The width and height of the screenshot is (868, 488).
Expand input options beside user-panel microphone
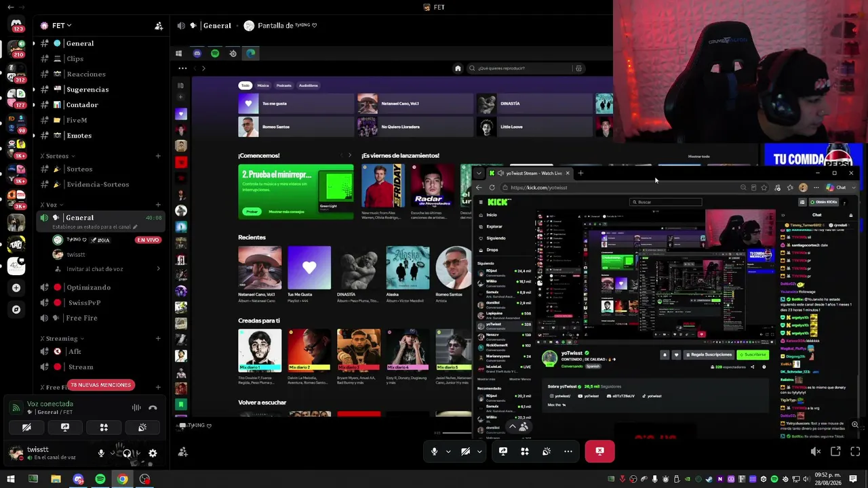(112, 453)
